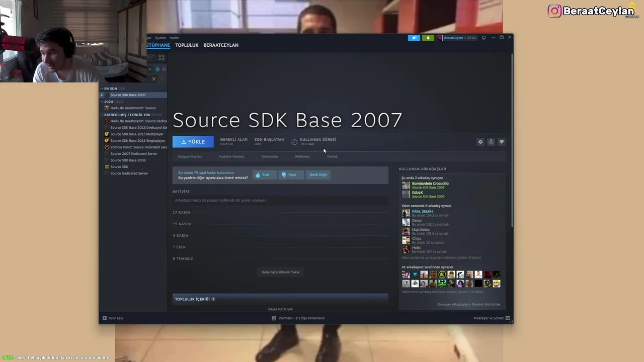
Task: Select Zombie Panic! Source Dedicated Server
Action: click(x=133, y=147)
